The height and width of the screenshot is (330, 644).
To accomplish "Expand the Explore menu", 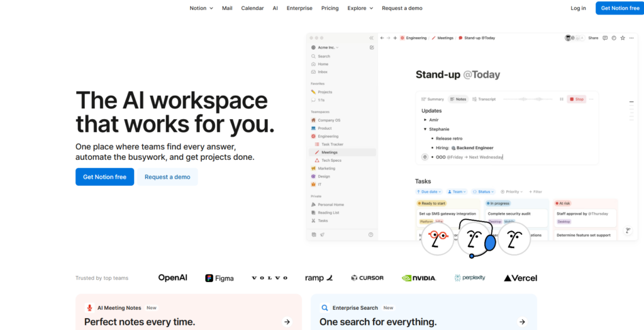I will click(360, 8).
